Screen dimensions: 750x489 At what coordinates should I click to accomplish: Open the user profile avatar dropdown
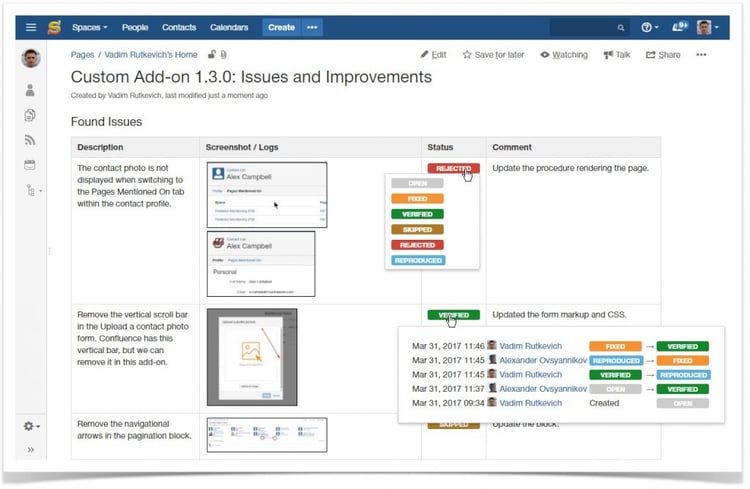(x=707, y=27)
